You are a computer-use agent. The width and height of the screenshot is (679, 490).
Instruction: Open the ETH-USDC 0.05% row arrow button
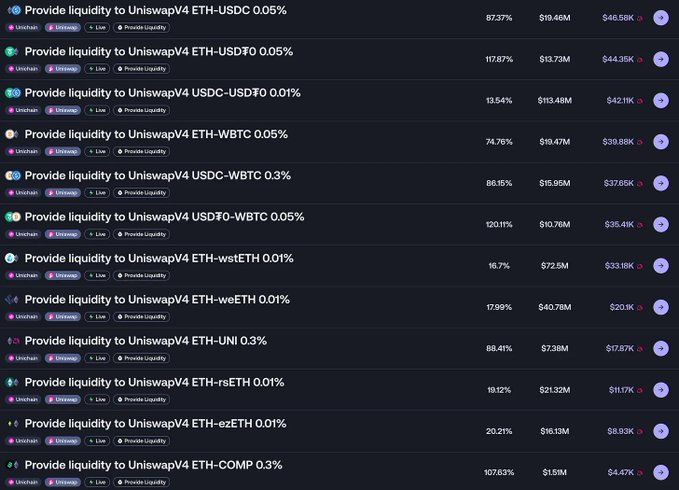tap(660, 18)
